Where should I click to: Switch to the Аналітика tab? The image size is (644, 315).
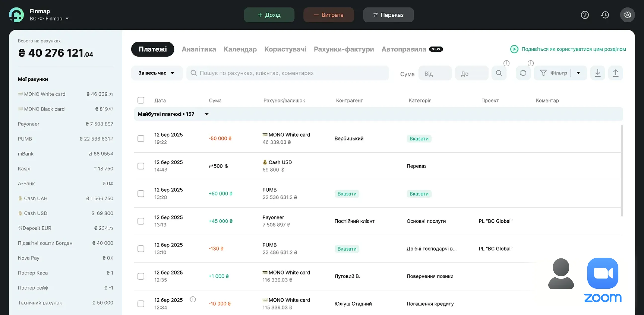pyautogui.click(x=199, y=49)
